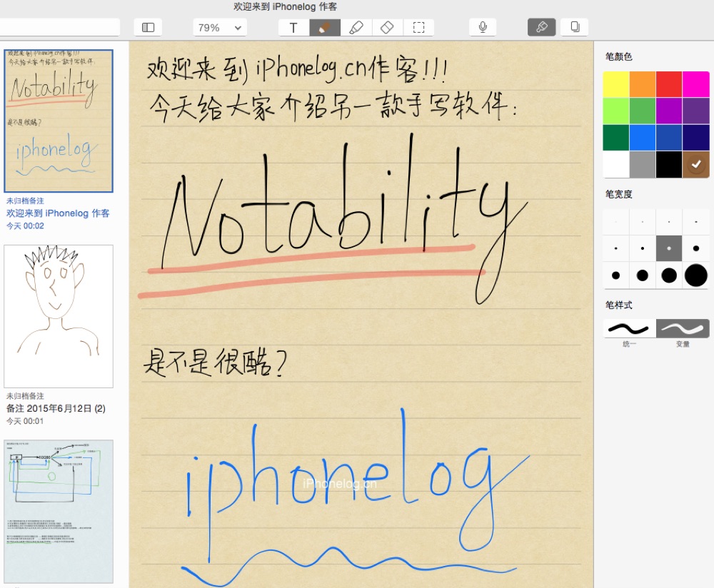Select the uniform 统一 pen style

(629, 328)
